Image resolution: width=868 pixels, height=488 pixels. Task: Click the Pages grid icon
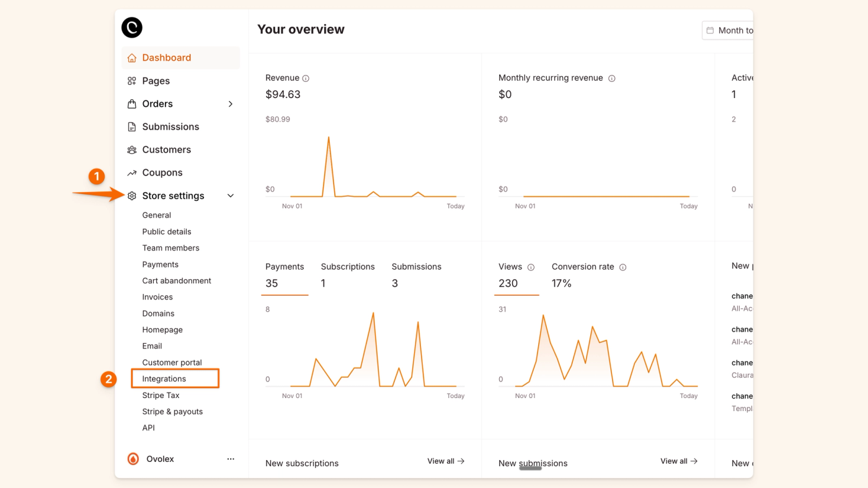click(131, 81)
